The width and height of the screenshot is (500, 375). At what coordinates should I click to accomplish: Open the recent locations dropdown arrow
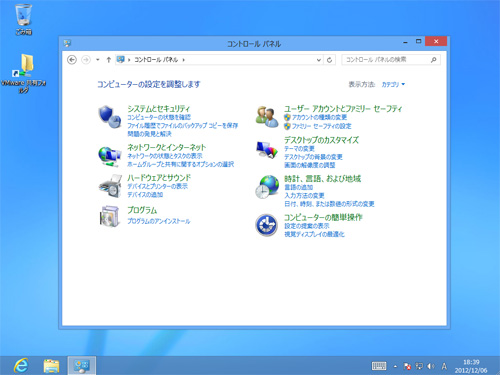(x=98, y=60)
